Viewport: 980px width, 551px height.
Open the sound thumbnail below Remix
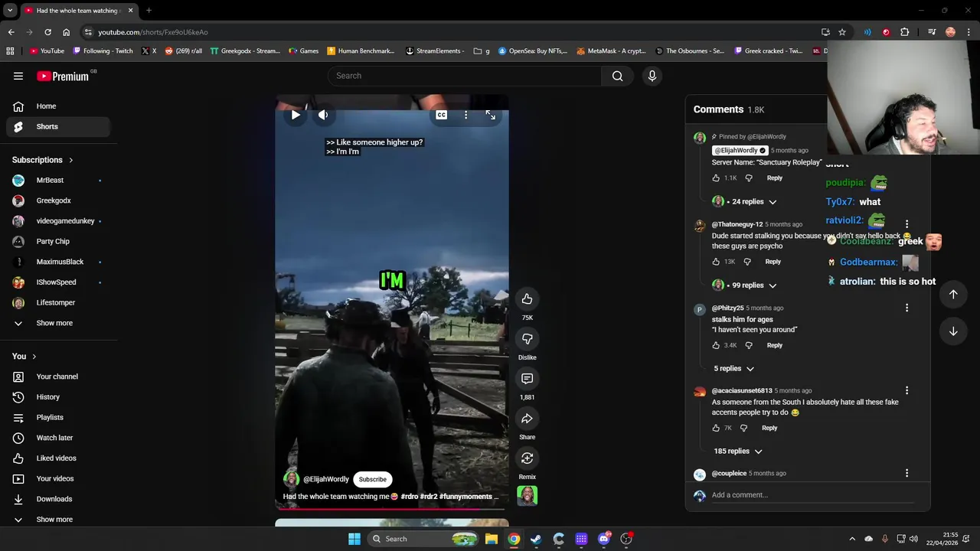pos(527,496)
